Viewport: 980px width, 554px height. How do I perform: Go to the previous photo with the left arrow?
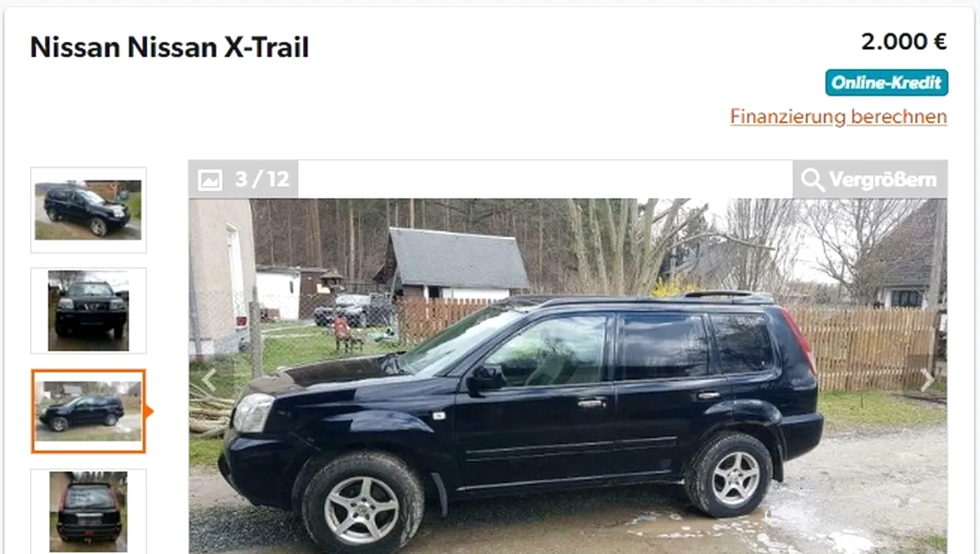[207, 380]
